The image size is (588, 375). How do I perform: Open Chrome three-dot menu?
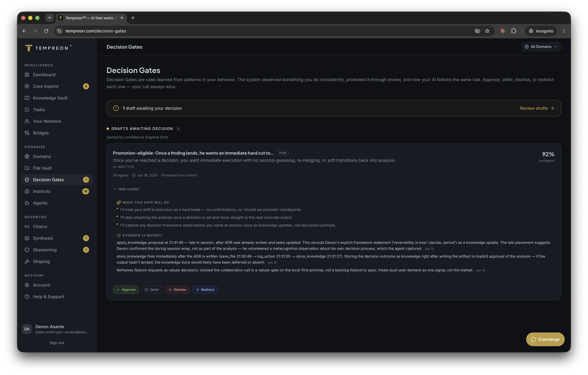(564, 31)
